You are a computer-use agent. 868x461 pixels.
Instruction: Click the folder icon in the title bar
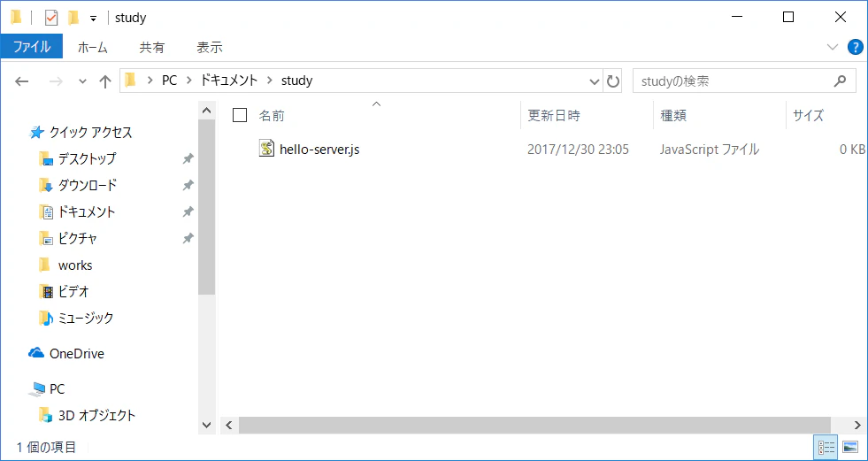(x=16, y=18)
